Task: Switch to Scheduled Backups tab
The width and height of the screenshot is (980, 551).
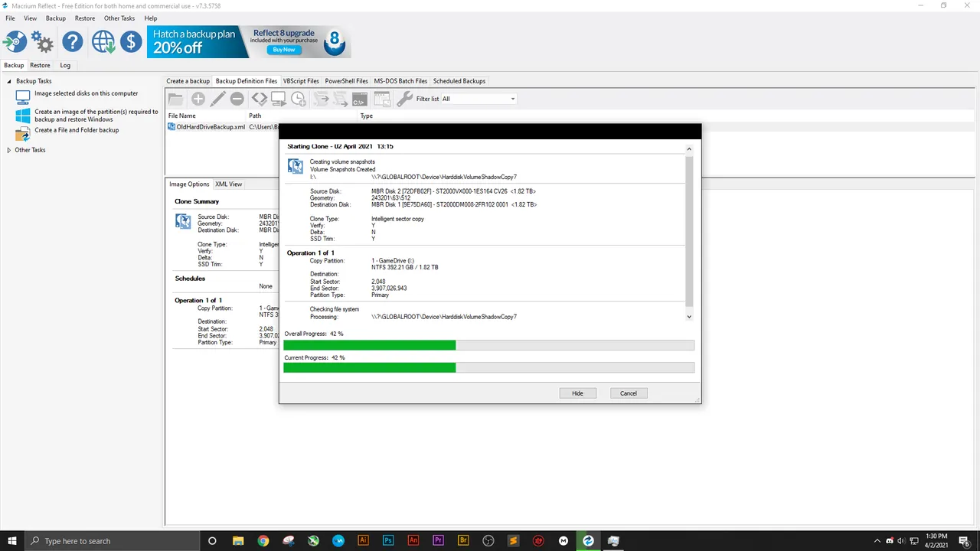Action: point(459,81)
